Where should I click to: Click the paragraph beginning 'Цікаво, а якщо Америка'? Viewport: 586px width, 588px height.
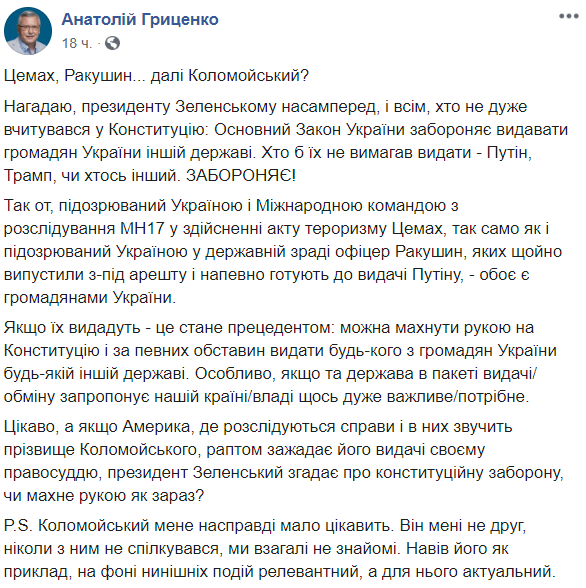[284, 461]
